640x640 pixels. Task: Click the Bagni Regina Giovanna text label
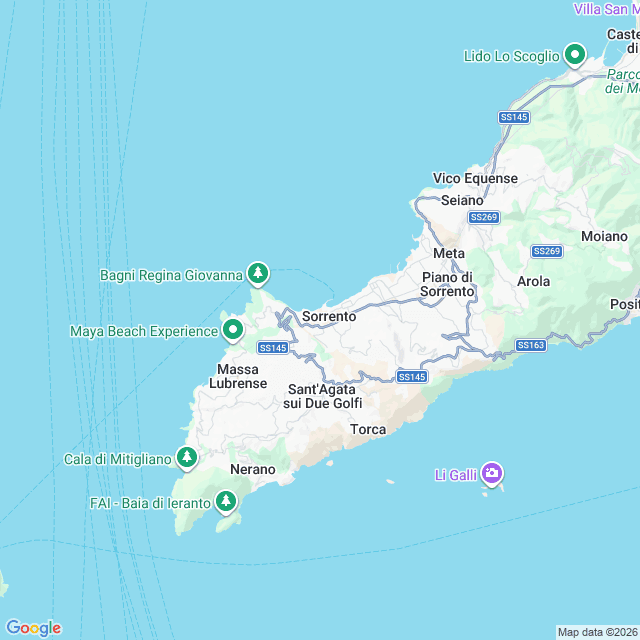point(171,276)
